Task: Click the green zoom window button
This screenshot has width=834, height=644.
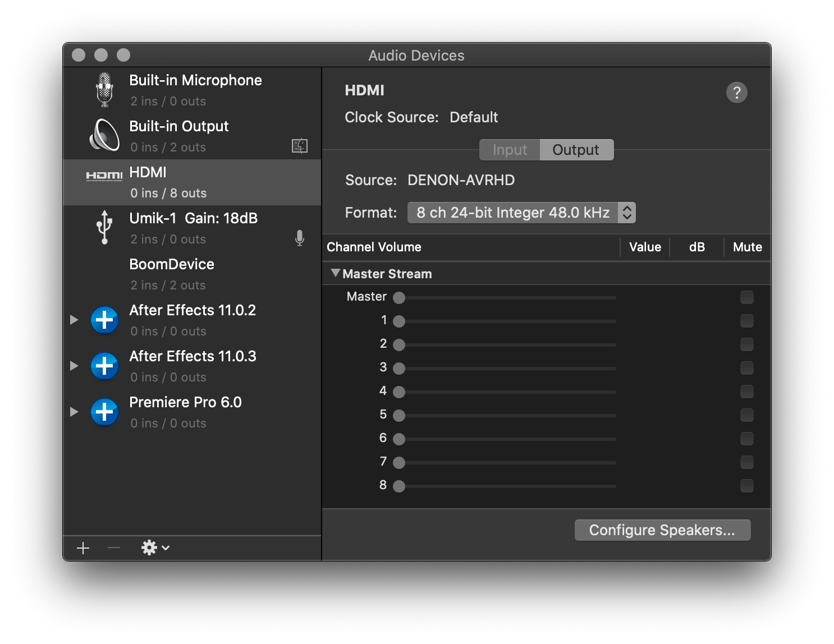Action: pos(123,55)
